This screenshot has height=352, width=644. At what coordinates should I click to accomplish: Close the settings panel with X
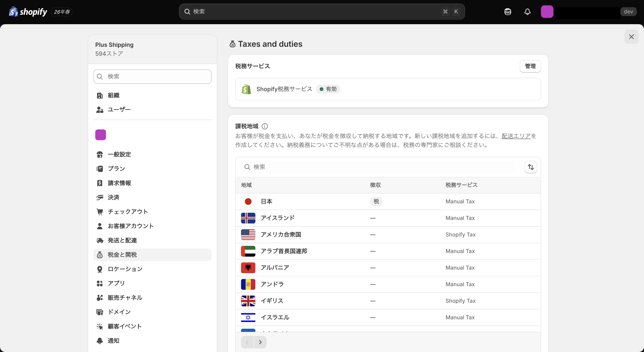pos(631,37)
